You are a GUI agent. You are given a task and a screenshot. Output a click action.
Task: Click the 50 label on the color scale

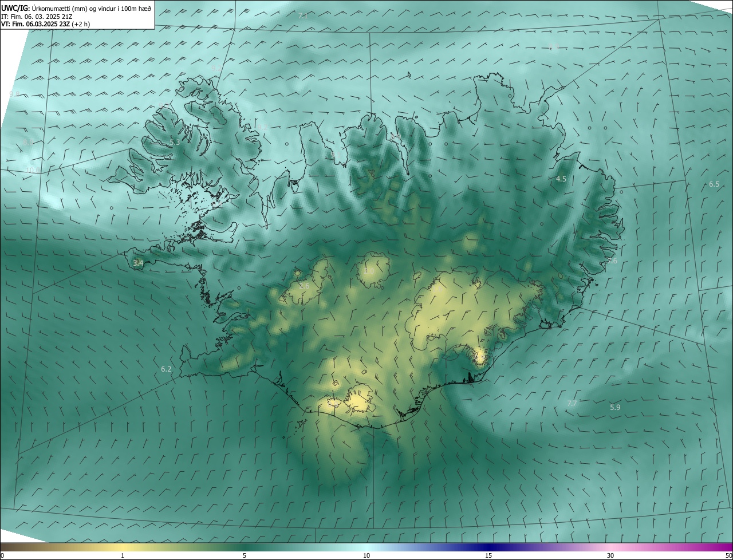[728, 555]
